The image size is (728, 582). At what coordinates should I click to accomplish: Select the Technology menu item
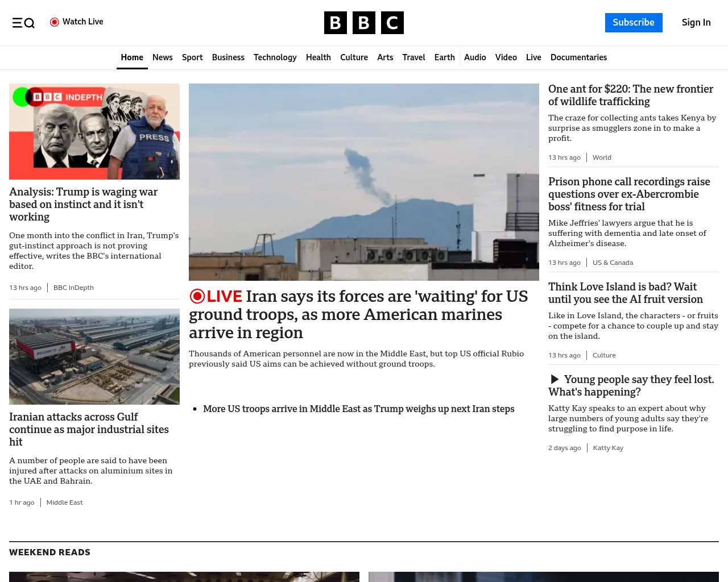pos(275,57)
